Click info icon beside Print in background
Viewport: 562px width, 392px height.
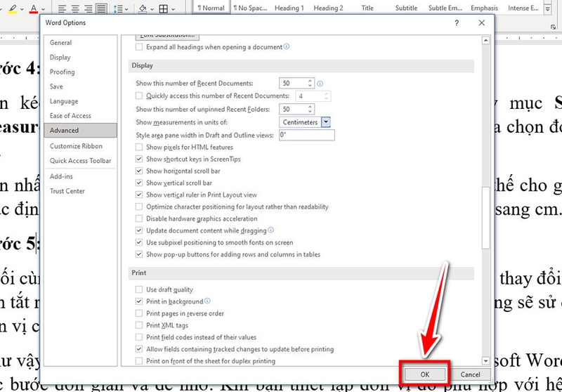207,301
